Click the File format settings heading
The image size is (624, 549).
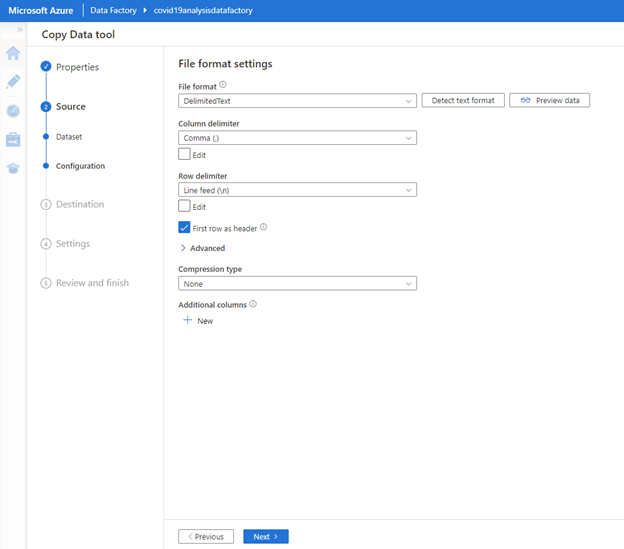coord(225,64)
